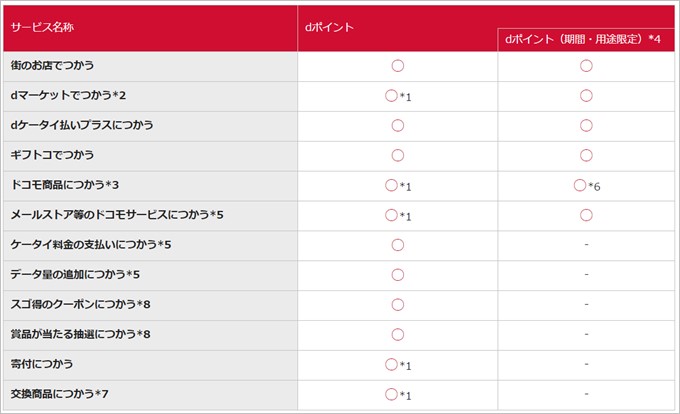This screenshot has height=414, width=680.
Task: Click the 期間・用途限定 circle for dマーケットでつかう
Action: [x=586, y=96]
